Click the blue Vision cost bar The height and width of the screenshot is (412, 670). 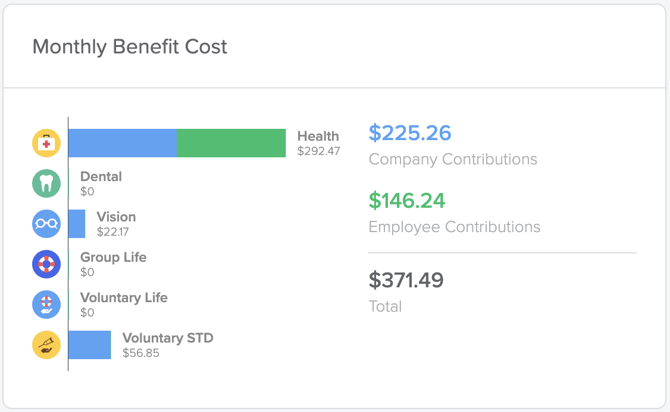click(x=77, y=224)
